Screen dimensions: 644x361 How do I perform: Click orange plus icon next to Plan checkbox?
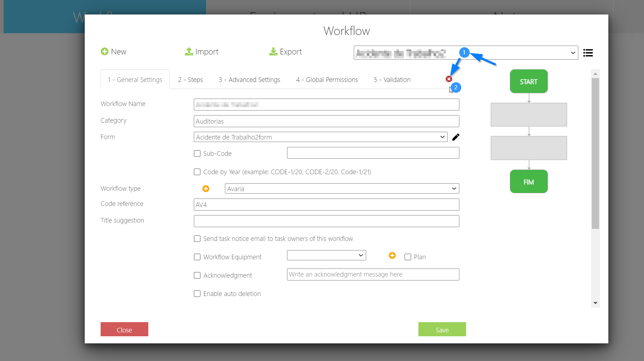(x=392, y=255)
